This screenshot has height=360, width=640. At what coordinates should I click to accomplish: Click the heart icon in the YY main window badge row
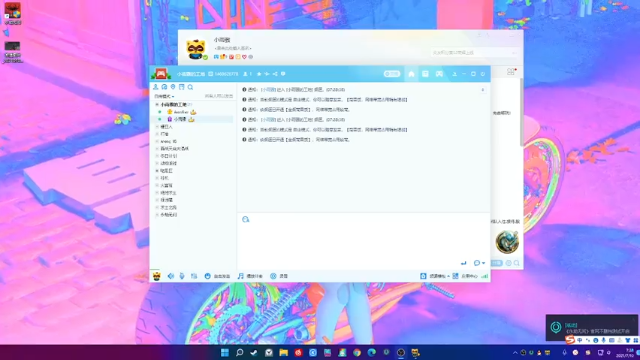click(244, 57)
